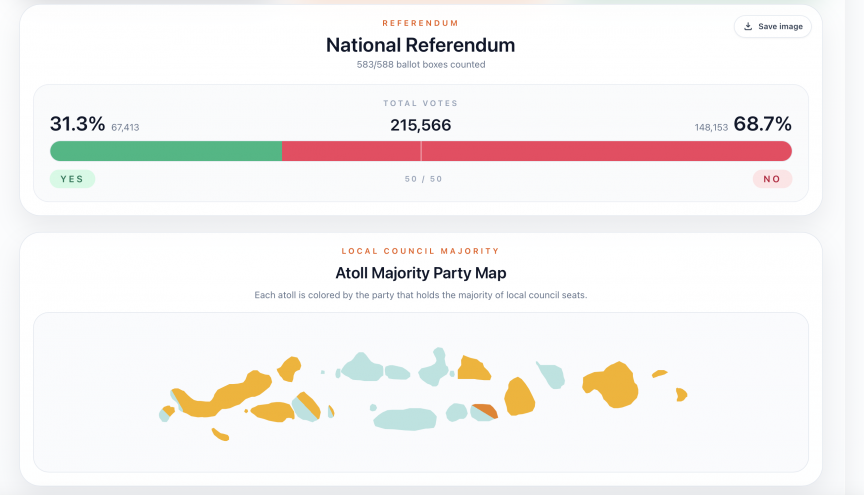
Task: Click the 215,566 total votes figure
Action: (421, 125)
